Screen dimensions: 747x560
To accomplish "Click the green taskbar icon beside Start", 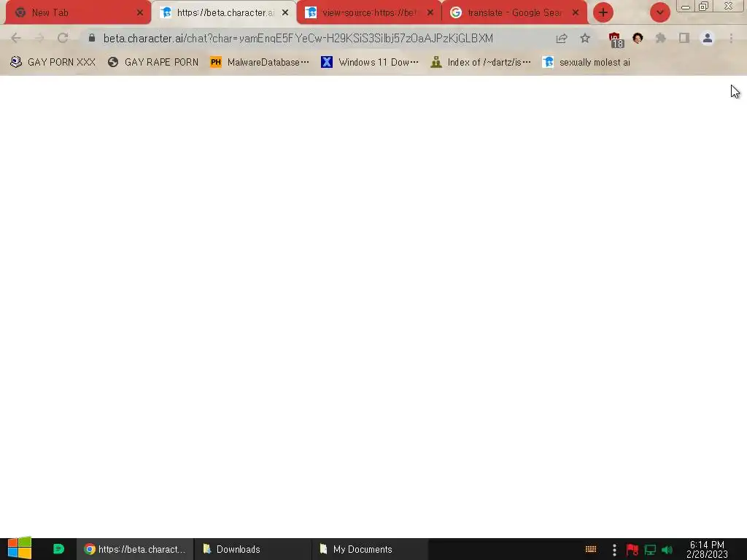I will 58,549.
